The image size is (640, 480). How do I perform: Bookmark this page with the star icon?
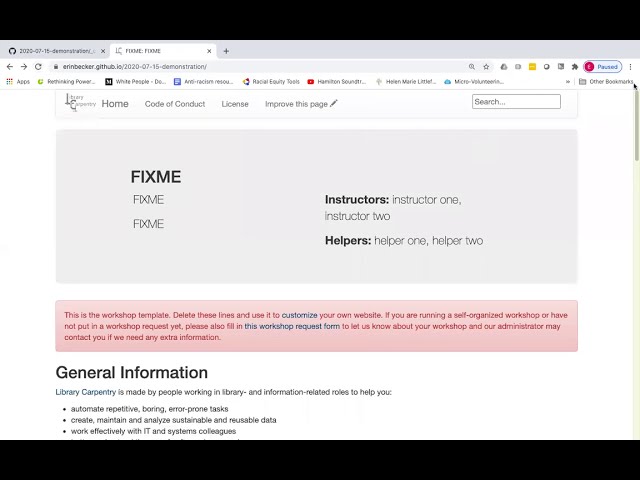pyautogui.click(x=486, y=67)
